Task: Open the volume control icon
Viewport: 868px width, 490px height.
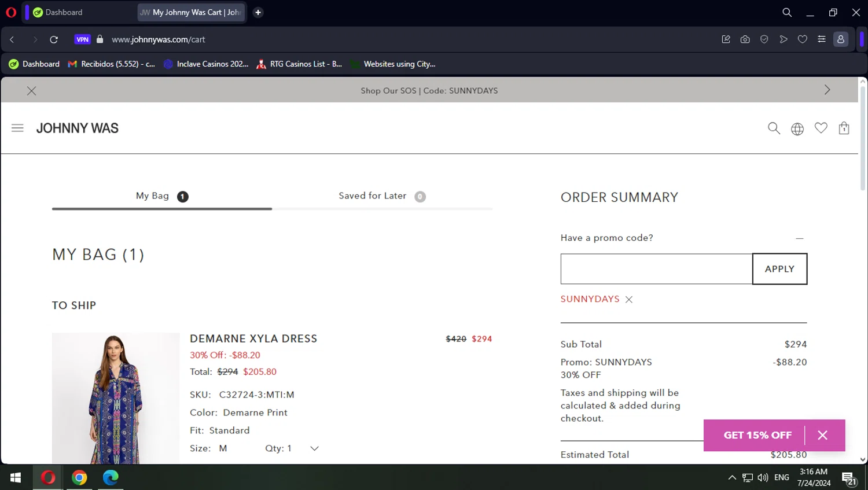Action: [x=763, y=477]
